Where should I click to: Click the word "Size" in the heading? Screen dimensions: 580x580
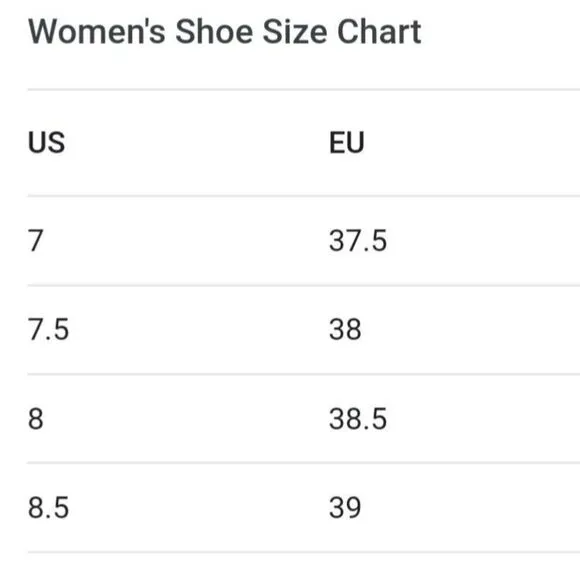295,32
